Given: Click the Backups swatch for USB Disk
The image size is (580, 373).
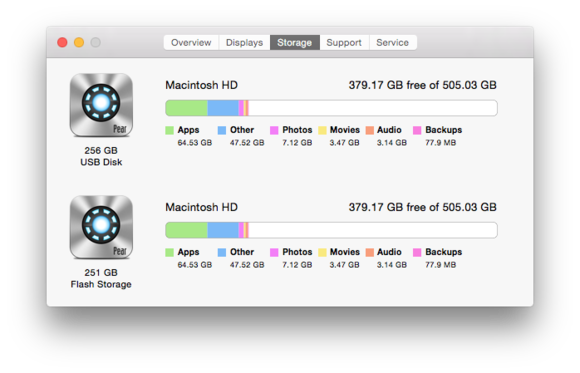Looking at the screenshot, I should (x=417, y=130).
